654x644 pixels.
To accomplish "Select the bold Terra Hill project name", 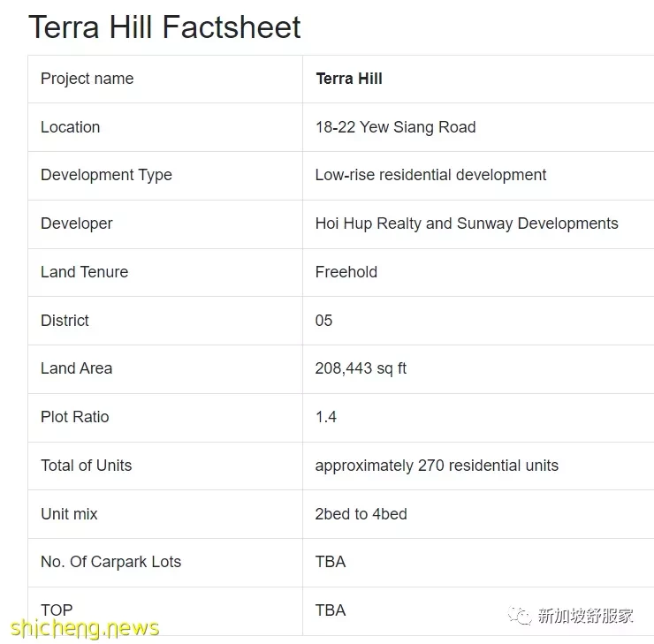I will pos(349,79).
